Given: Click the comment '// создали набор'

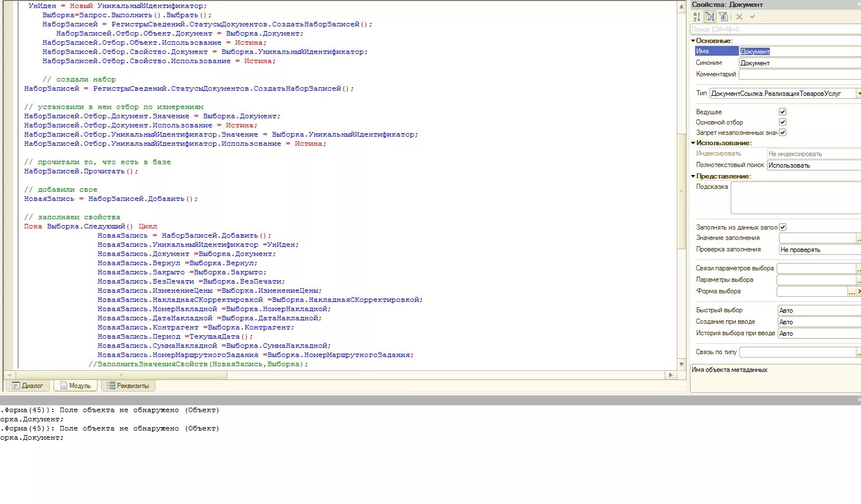Looking at the screenshot, I should tap(79, 79).
